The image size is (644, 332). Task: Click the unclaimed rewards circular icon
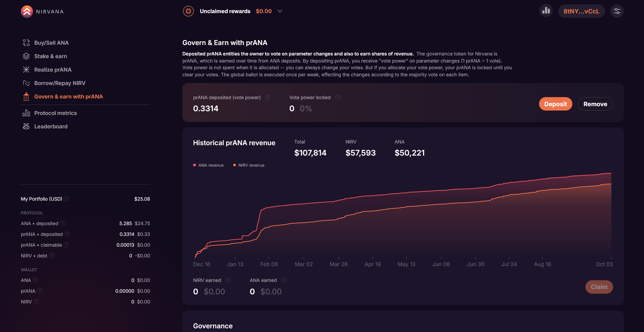(188, 11)
